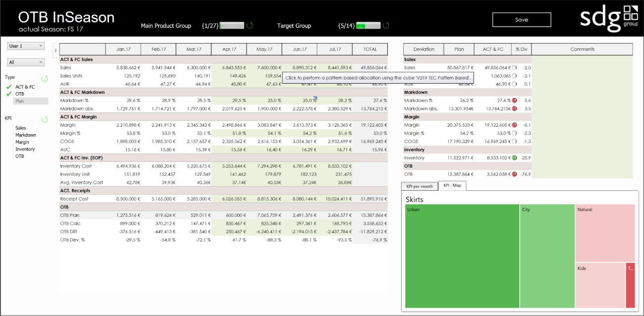Switch to the KPI per month tab
644x316 pixels.
(419, 186)
